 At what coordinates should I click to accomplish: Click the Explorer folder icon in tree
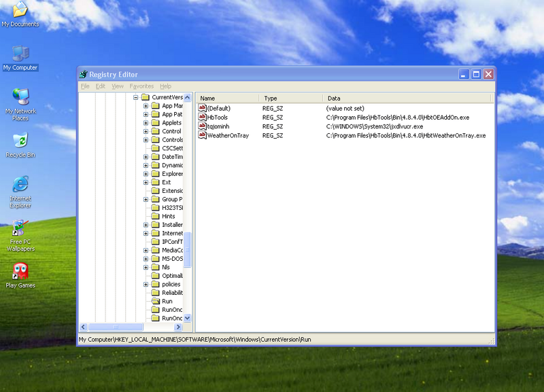156,174
